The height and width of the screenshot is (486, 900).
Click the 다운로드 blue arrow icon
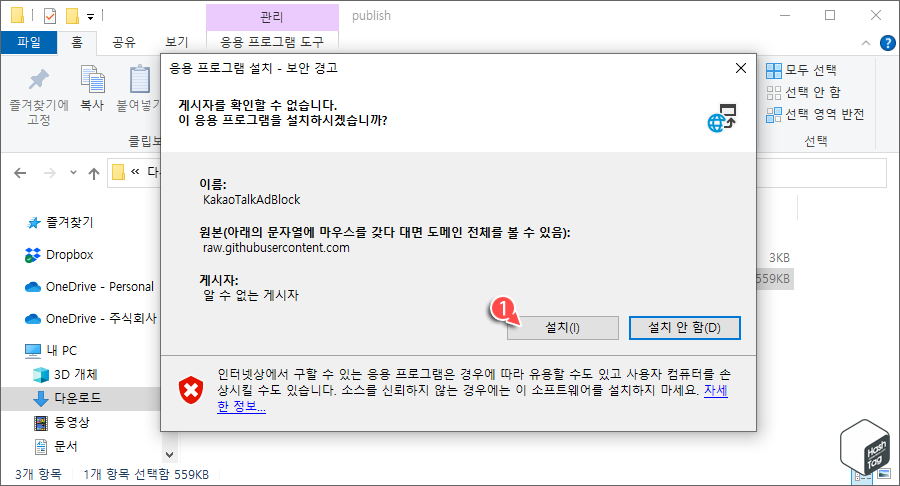pyautogui.click(x=41, y=398)
